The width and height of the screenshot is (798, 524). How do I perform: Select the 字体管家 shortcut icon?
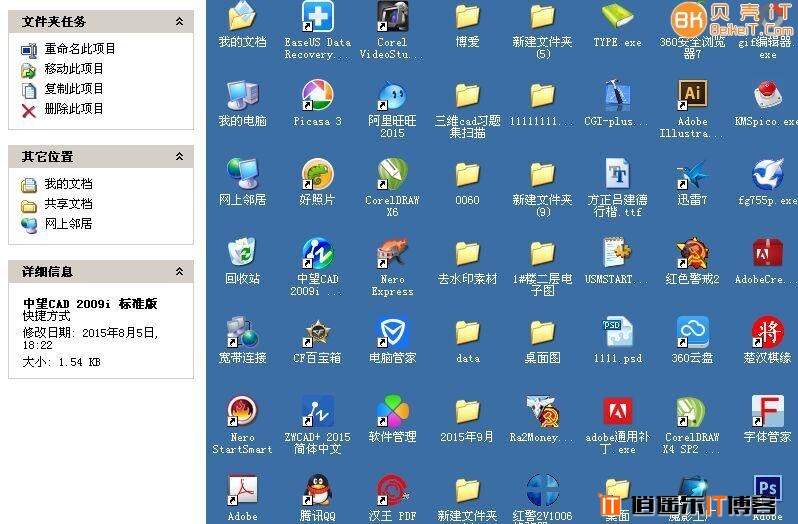[x=767, y=410]
